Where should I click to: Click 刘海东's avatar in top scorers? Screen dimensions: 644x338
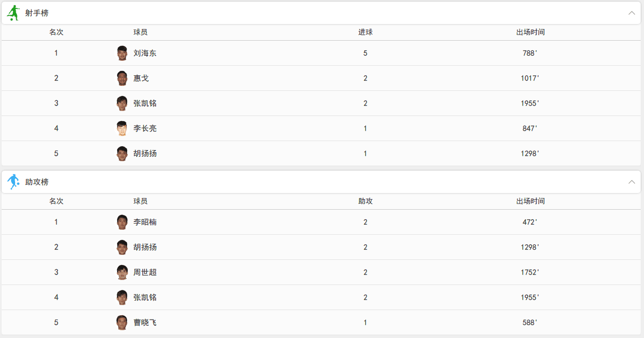122,53
